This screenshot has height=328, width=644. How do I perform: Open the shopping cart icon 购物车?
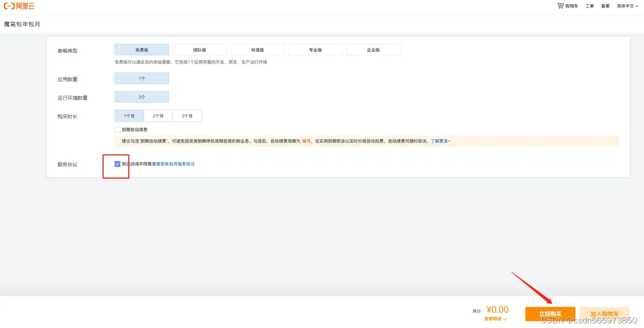[x=567, y=6]
